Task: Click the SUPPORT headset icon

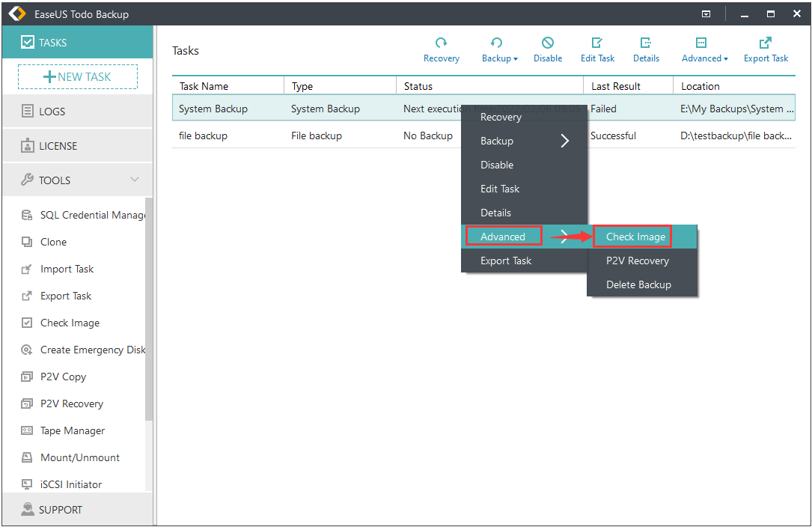Action: coord(28,509)
